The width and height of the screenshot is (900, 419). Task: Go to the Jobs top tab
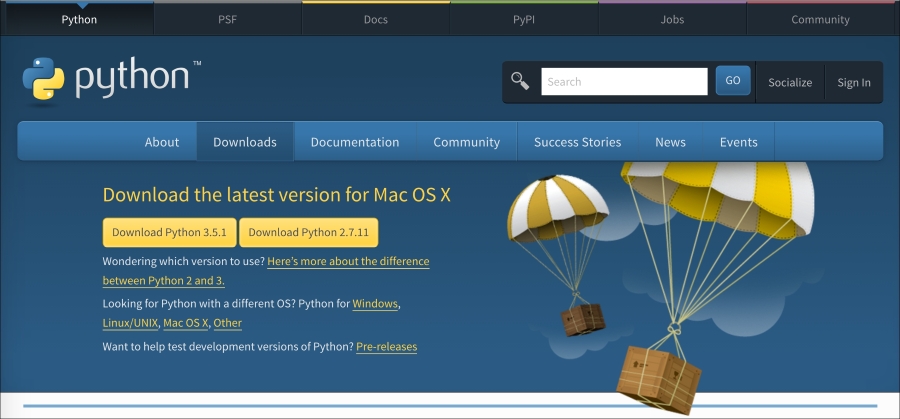(672, 19)
